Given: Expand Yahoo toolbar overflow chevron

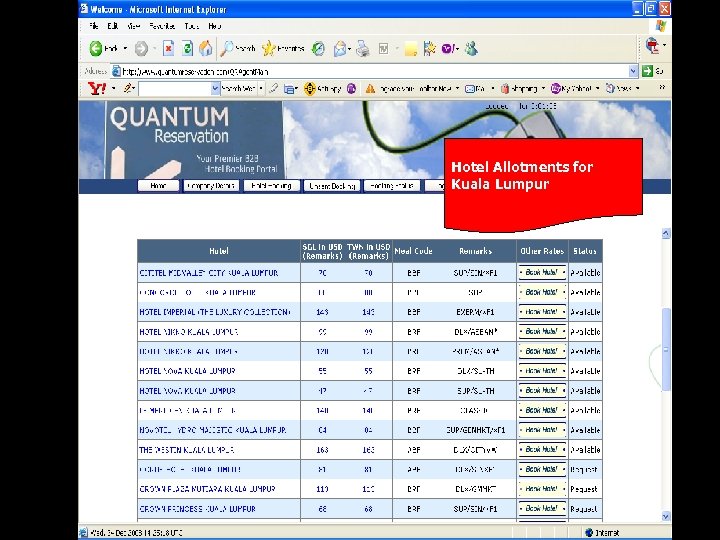Looking at the screenshot, I should point(662,87).
